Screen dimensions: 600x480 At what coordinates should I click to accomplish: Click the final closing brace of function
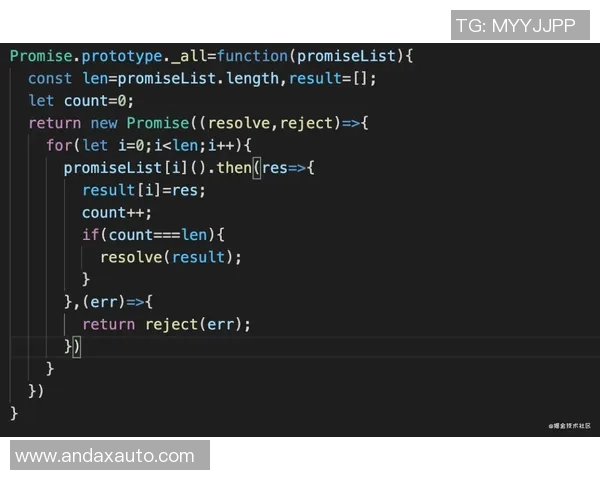coord(14,414)
